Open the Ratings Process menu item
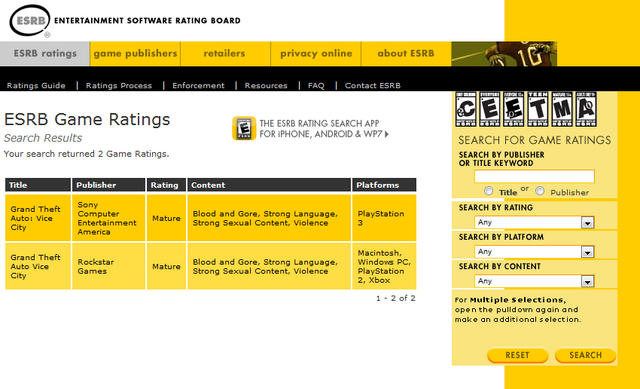The width and height of the screenshot is (640, 389). pyautogui.click(x=119, y=86)
